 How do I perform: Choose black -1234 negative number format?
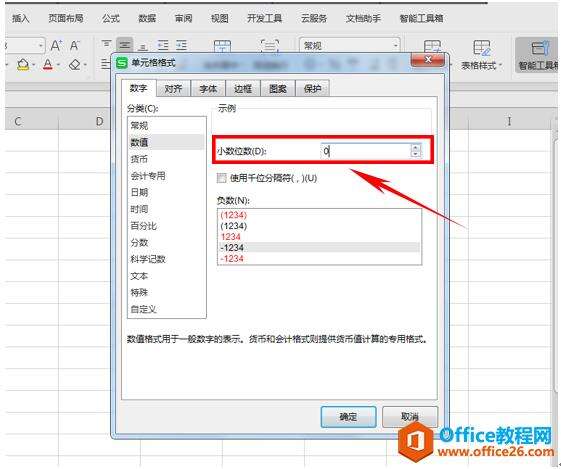click(x=319, y=247)
